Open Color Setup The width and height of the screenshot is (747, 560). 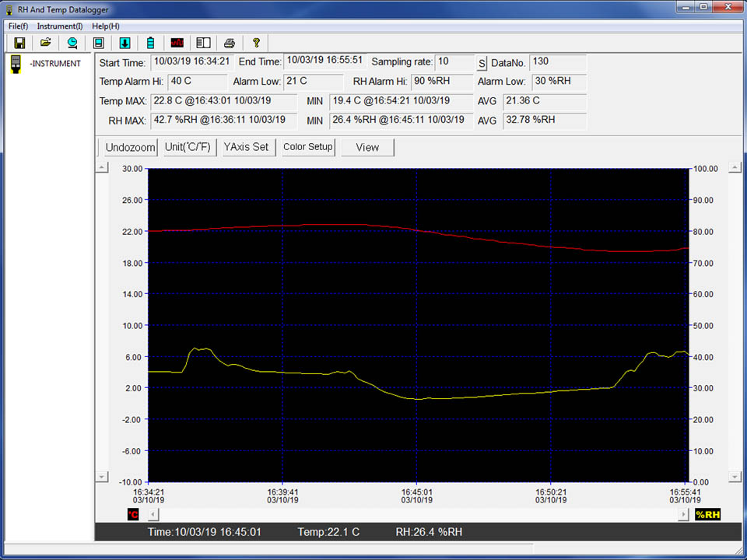pos(308,147)
